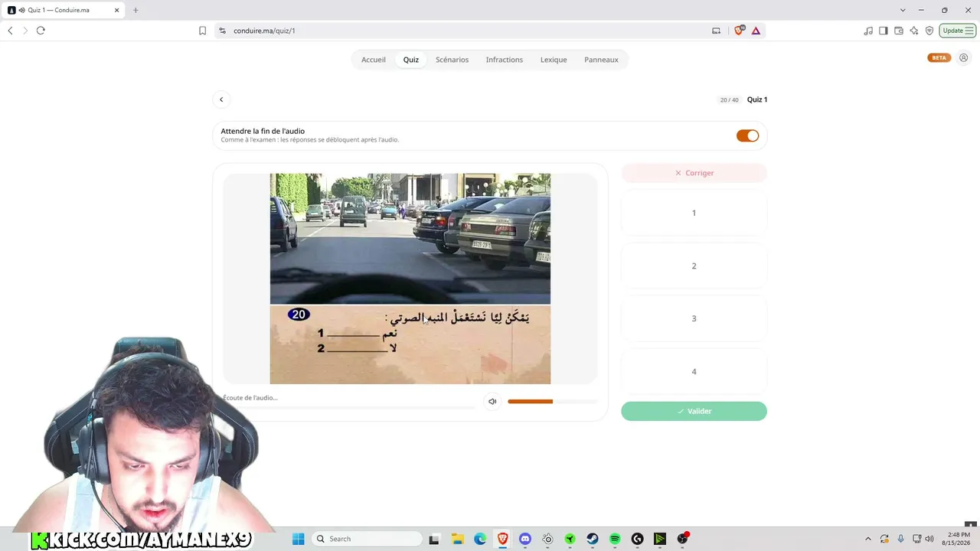Bookmark this page with the bookmark icon

[202, 31]
